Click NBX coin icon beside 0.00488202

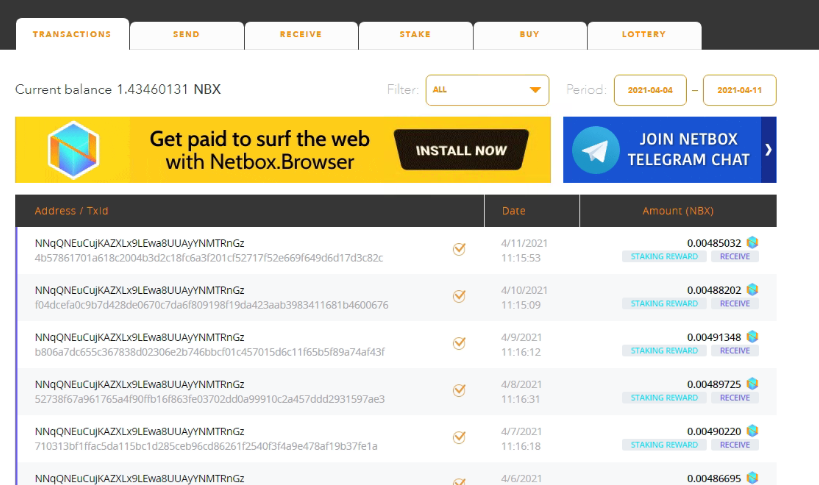pyautogui.click(x=752, y=289)
